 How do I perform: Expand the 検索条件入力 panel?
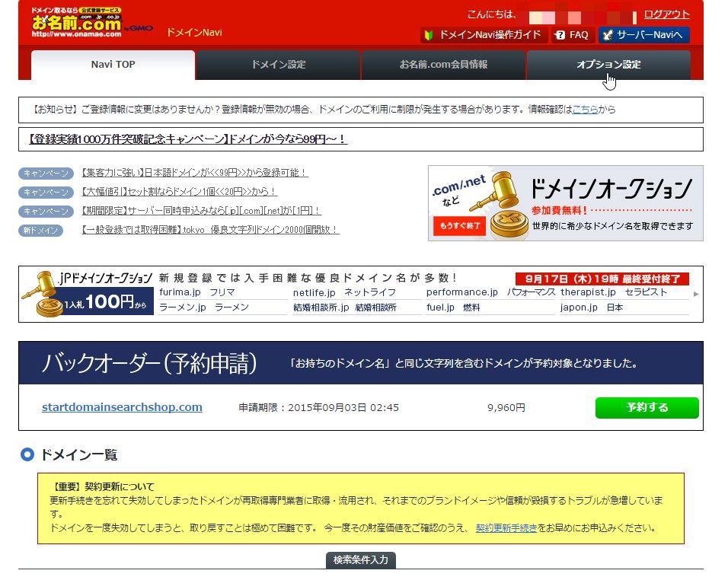[x=361, y=560]
